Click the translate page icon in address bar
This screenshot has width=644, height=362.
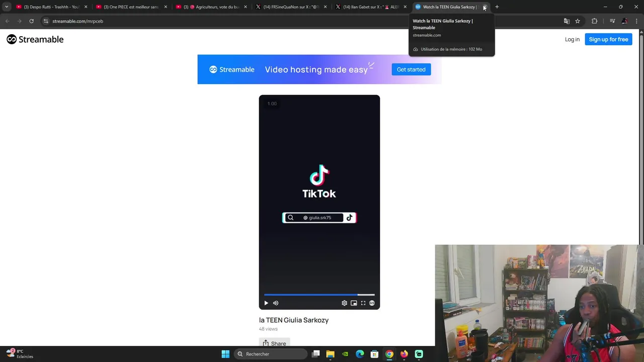[x=567, y=21]
